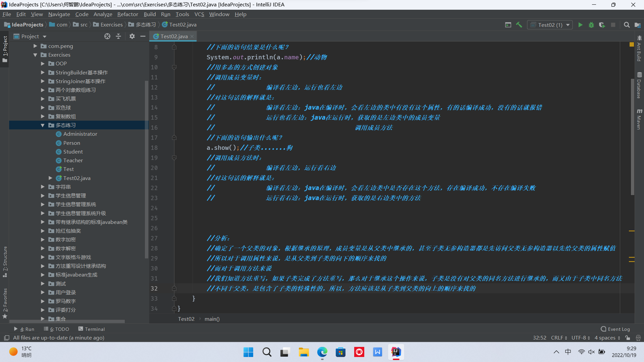The height and width of the screenshot is (362, 644).
Task: Select the Test02.java editor tab
Action: click(174, 36)
